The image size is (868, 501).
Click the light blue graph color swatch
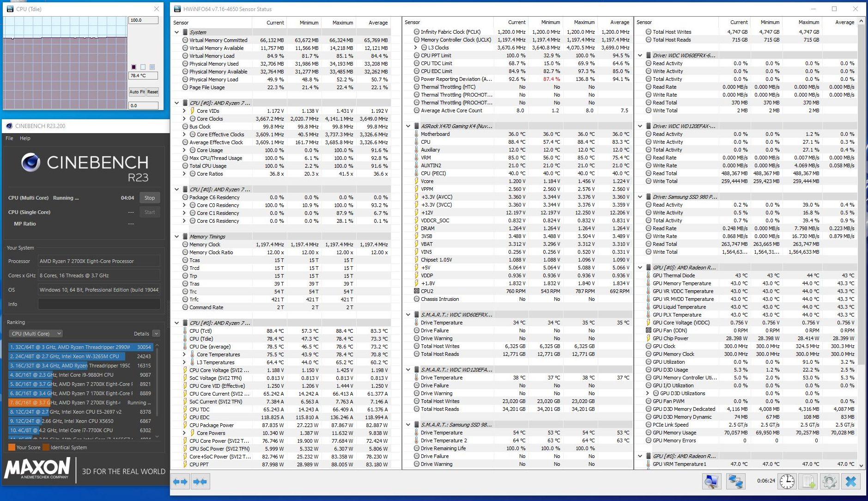pyautogui.click(x=152, y=67)
